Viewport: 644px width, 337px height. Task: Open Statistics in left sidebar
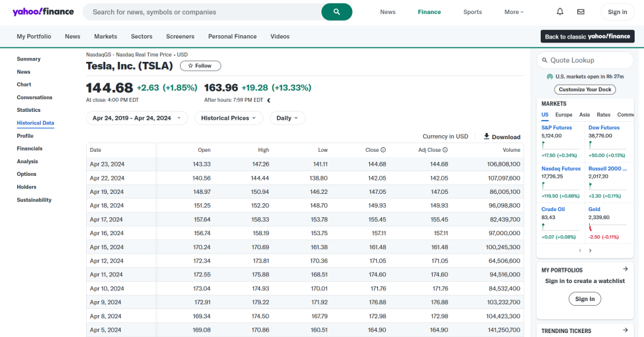click(29, 110)
